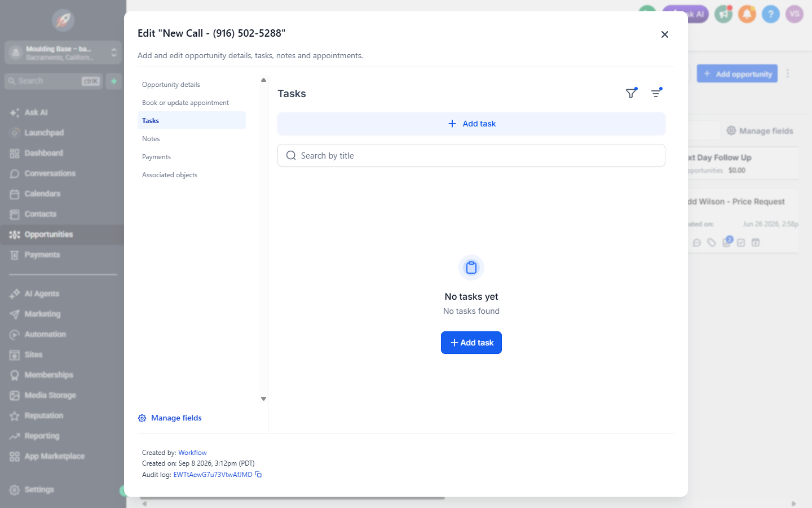812x508 pixels.
Task: Click the blue Add task button below No tasks yet
Action: pos(471,343)
